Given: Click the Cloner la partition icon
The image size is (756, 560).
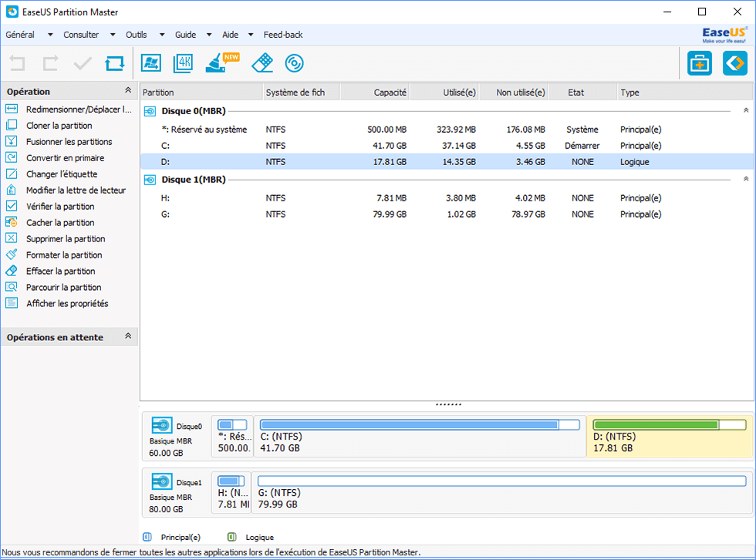Looking at the screenshot, I should point(12,125).
